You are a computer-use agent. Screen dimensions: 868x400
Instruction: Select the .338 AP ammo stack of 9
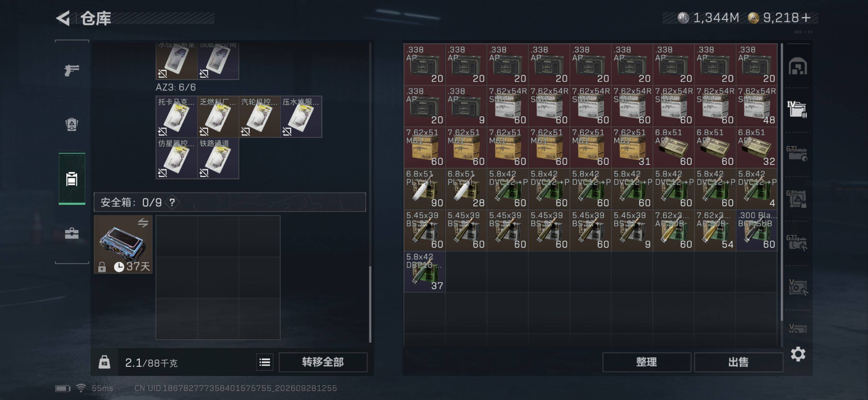point(466,106)
